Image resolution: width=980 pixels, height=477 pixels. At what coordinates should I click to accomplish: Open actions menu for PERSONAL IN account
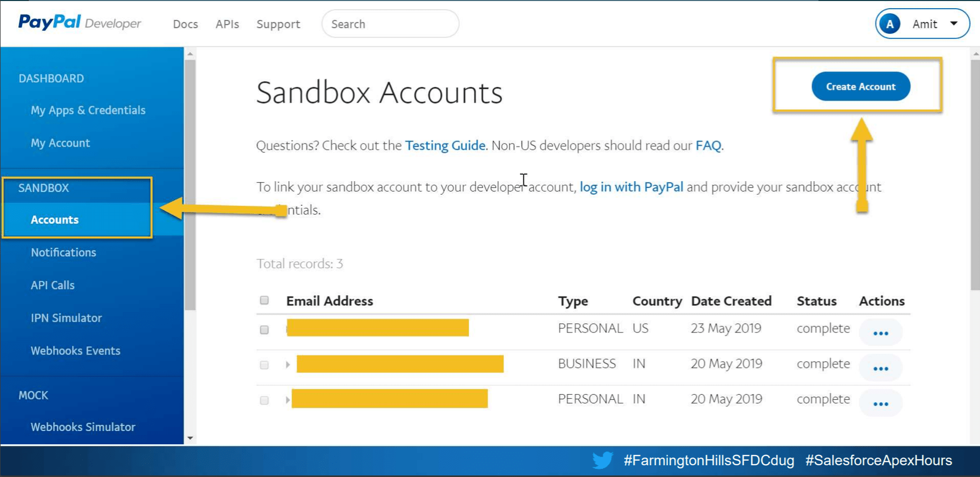point(880,403)
